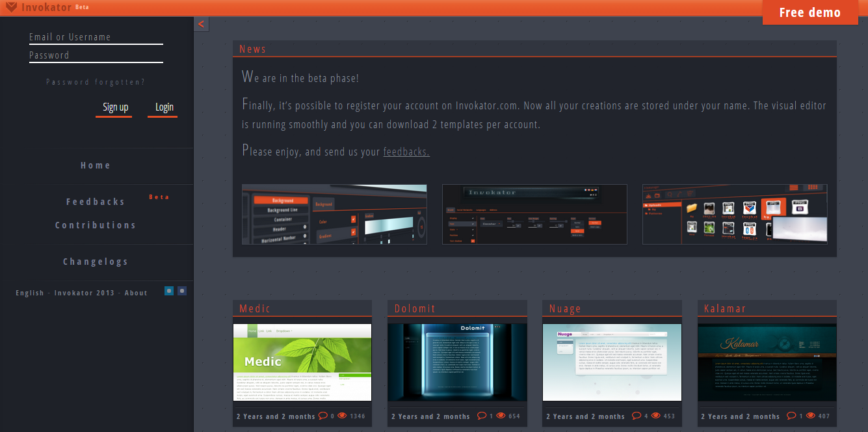
Task: Focus the Email or Username field
Action: coord(96,37)
